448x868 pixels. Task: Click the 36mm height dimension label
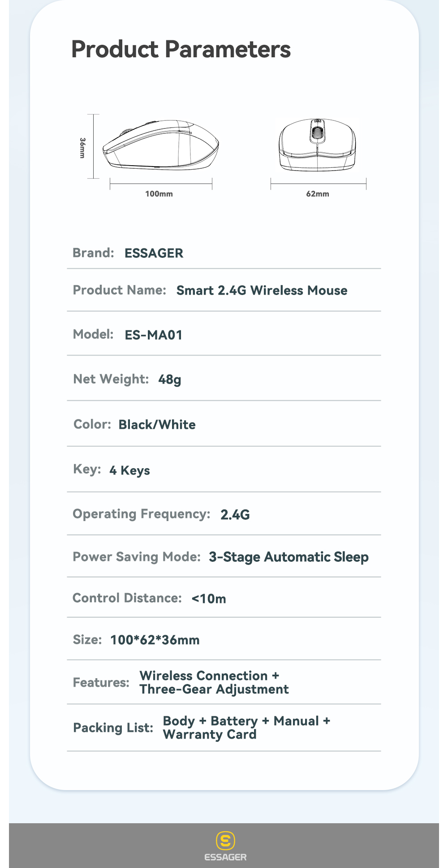[82, 147]
